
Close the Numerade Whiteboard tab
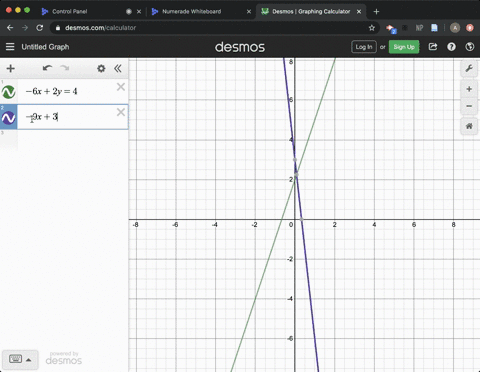[249, 11]
